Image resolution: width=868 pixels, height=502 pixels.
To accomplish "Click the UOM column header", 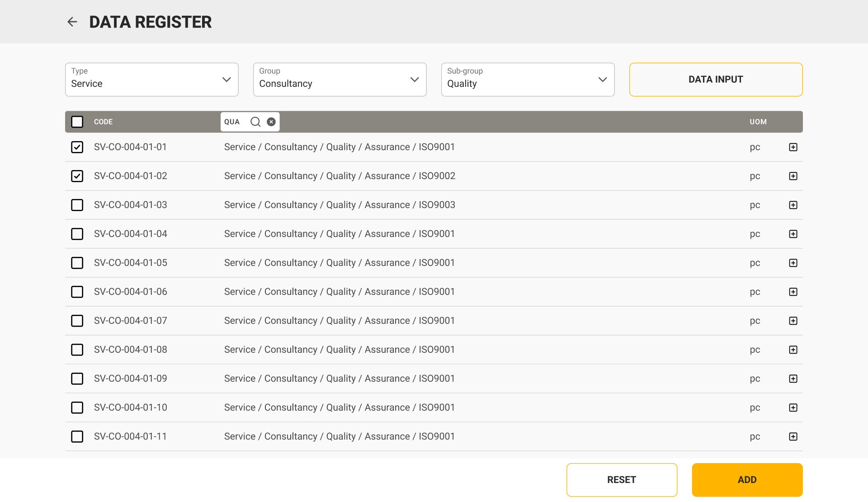I will (758, 122).
